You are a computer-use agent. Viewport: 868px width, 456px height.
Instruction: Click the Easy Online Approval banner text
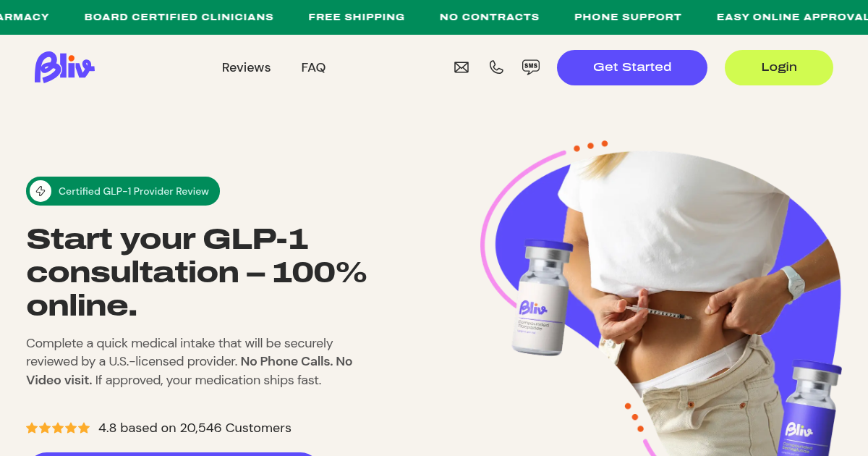pos(792,17)
